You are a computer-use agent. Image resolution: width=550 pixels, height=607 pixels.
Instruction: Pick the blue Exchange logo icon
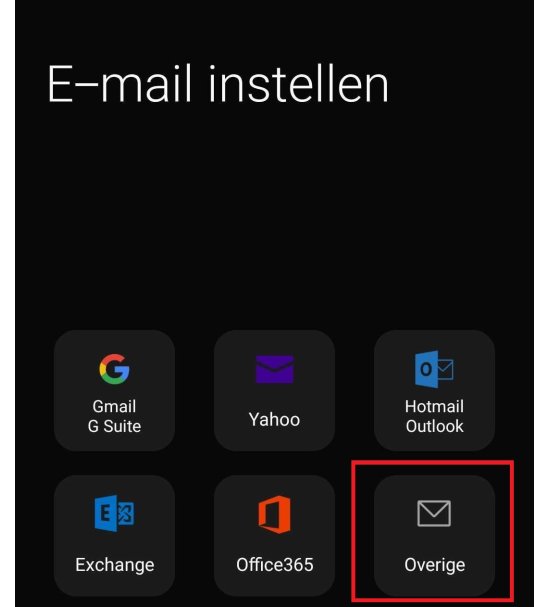tap(114, 513)
